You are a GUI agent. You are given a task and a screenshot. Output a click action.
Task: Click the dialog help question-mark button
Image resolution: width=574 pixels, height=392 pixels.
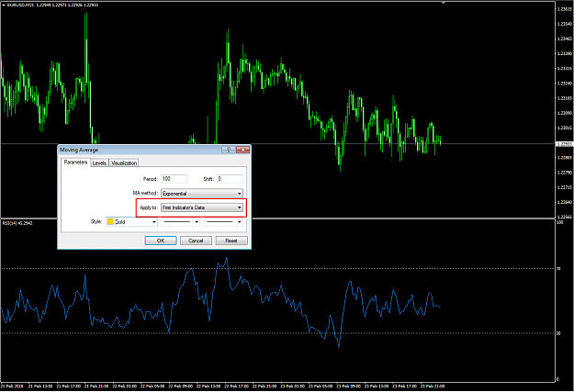coord(229,150)
